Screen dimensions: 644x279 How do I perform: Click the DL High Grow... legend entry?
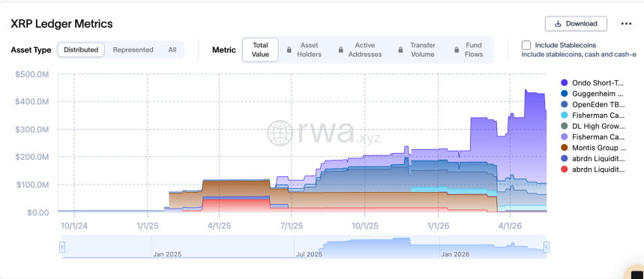pos(593,126)
